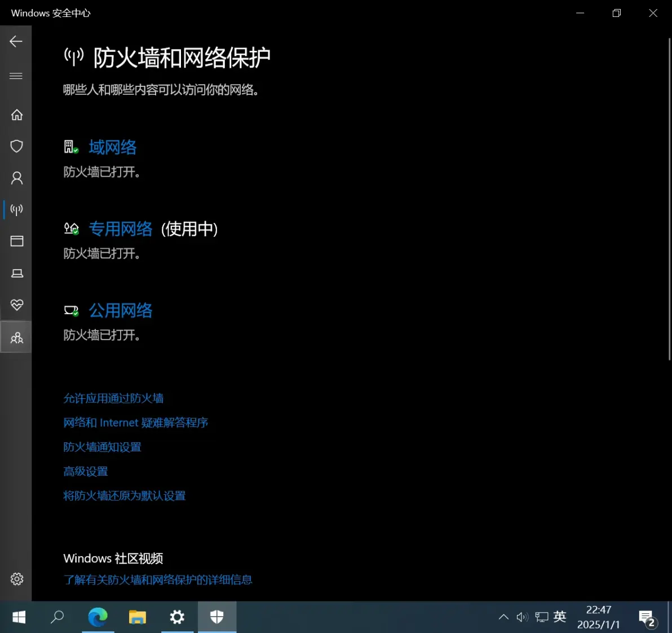Open taskbar search magnifier
This screenshot has width=672, height=633.
(57, 617)
